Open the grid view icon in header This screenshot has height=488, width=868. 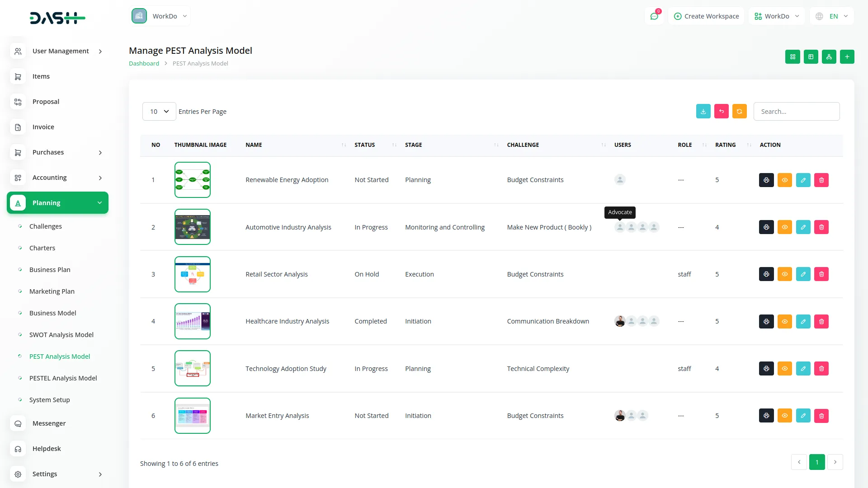[x=793, y=57]
